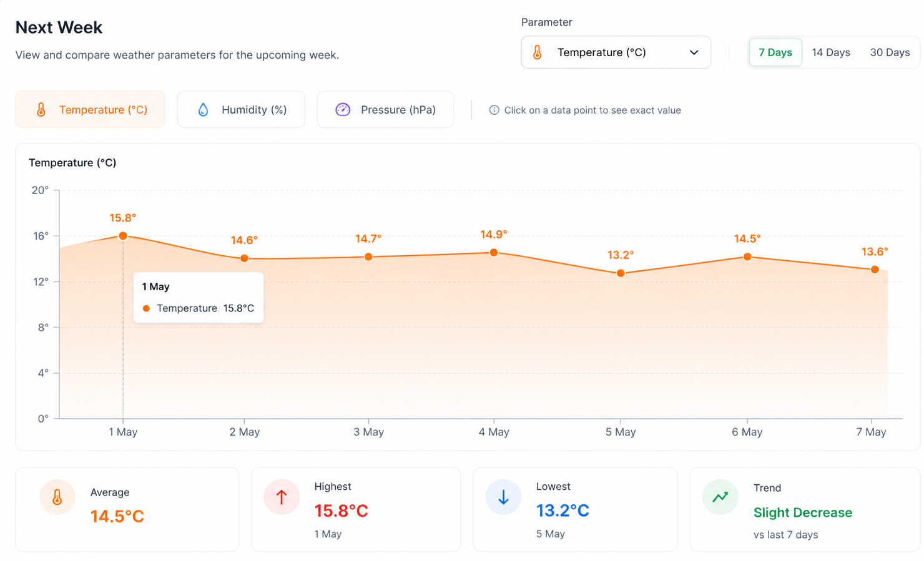Click the thermometer icon in Average card

57,497
